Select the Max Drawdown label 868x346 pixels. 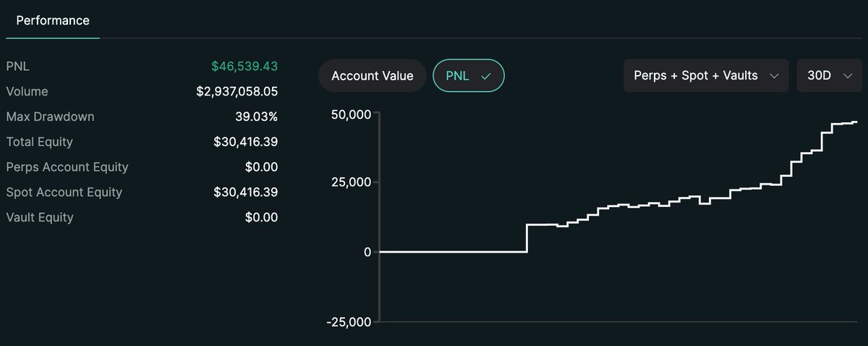pyautogui.click(x=50, y=117)
